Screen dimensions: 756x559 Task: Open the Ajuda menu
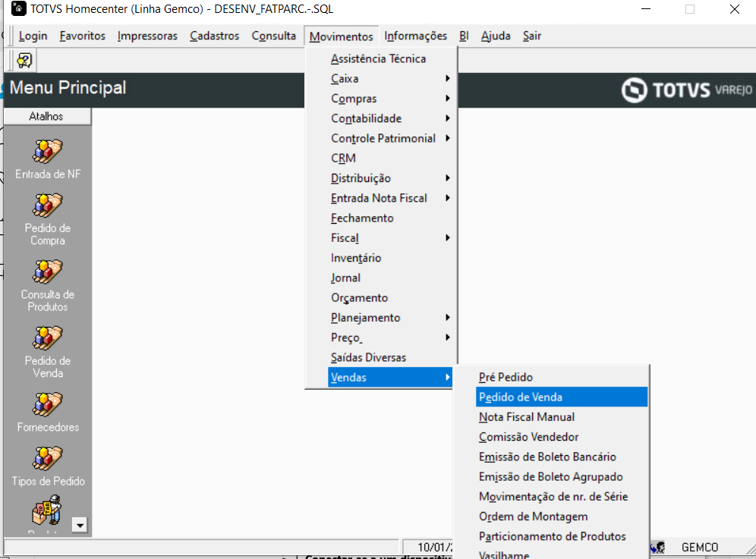[496, 36]
